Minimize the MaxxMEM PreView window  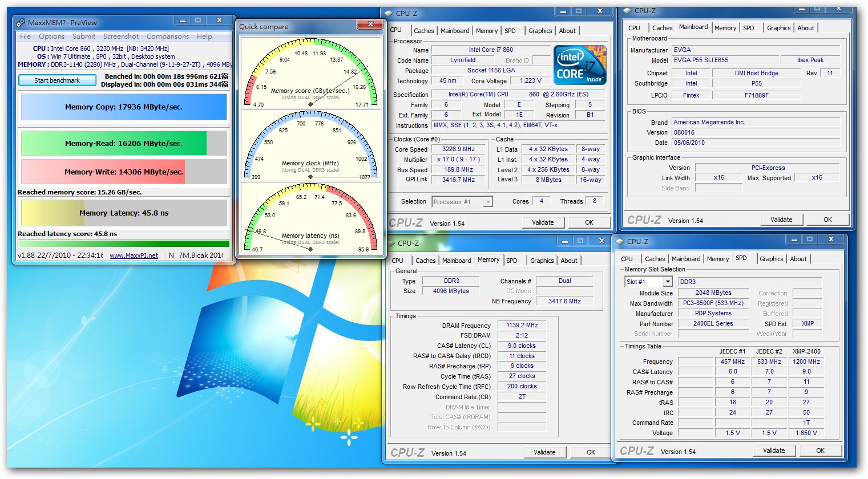[x=183, y=21]
